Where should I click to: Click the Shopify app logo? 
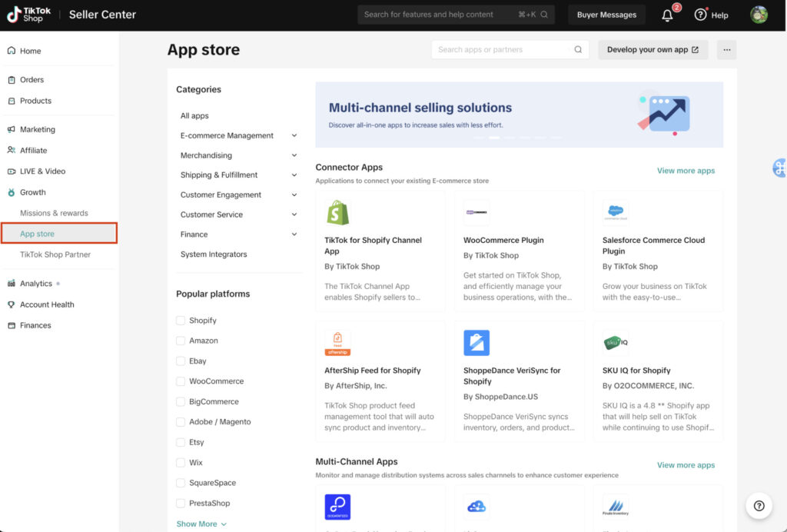(x=338, y=212)
